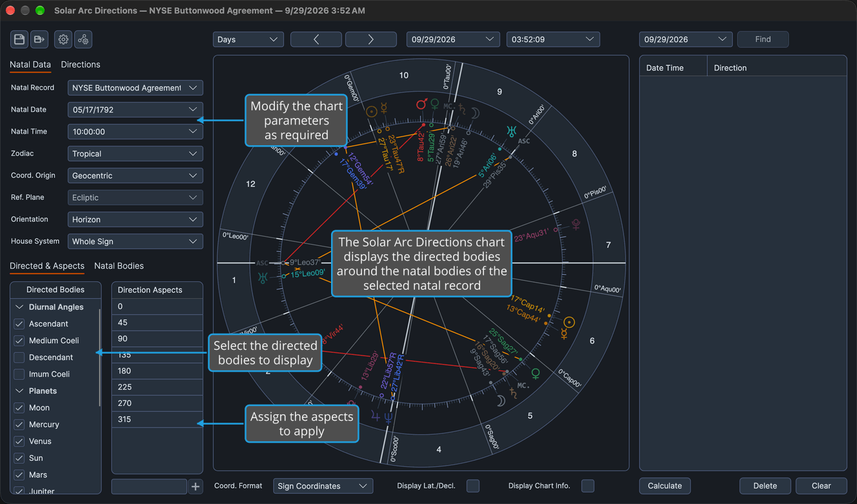Enable the Descendant checkbox

coord(19,358)
